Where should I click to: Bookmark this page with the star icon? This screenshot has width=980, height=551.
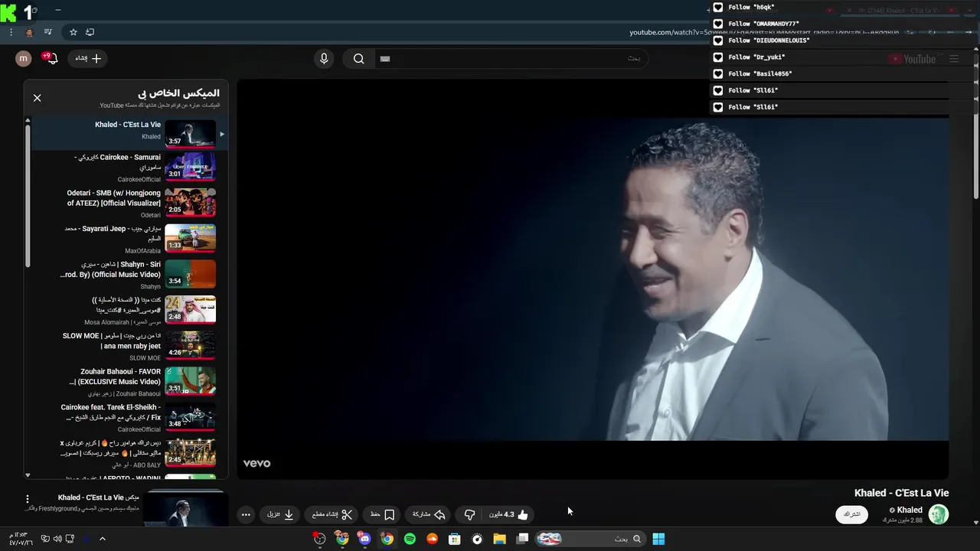(73, 32)
